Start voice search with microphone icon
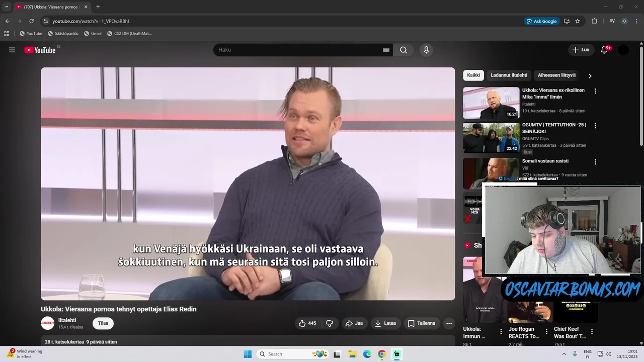The height and width of the screenshot is (362, 644). pos(426,50)
